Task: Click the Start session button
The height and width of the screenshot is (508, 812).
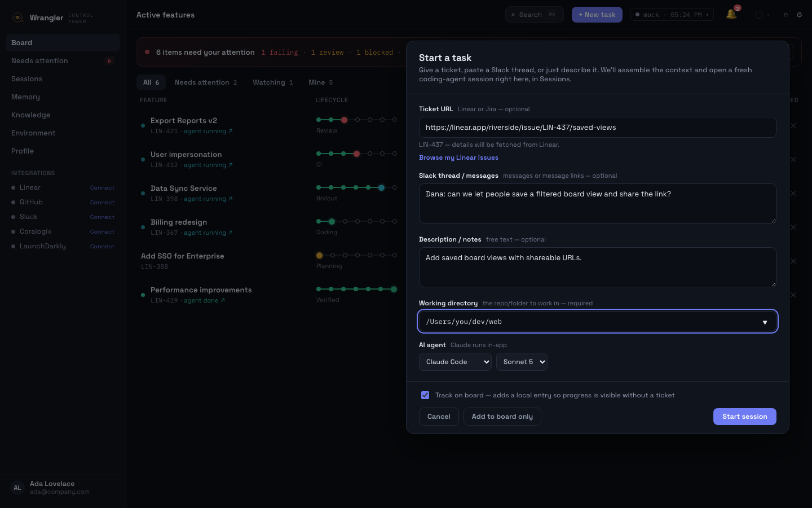Action: click(745, 417)
